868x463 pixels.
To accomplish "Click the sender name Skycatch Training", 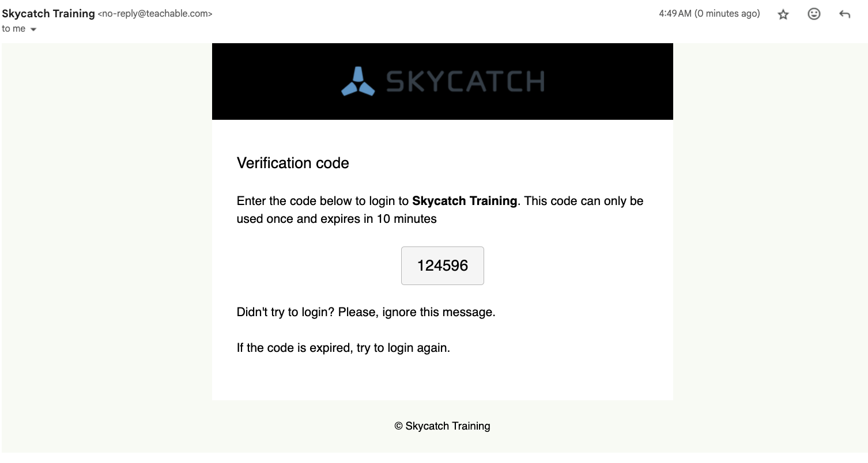I will pos(48,13).
